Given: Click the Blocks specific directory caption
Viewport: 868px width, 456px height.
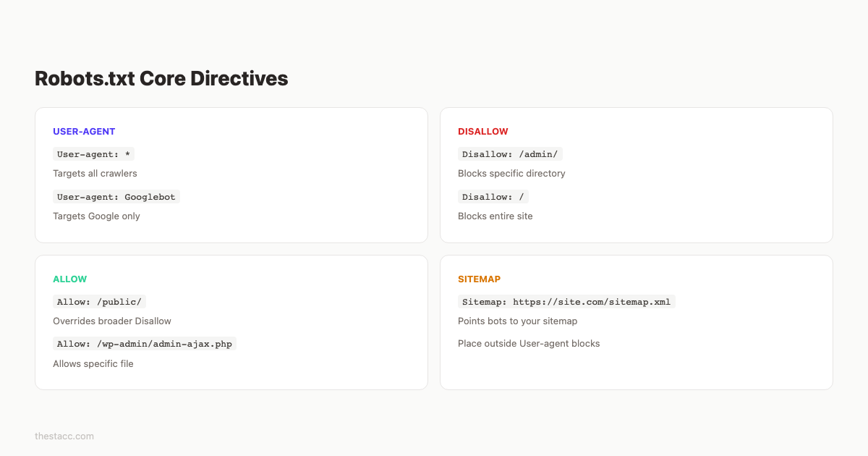Looking at the screenshot, I should pos(511,173).
